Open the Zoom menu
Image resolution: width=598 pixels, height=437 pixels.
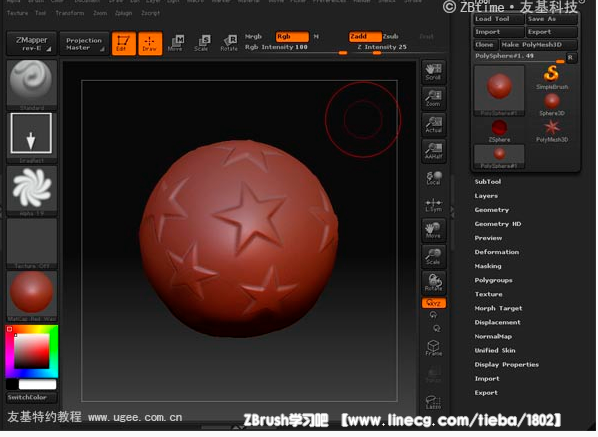point(100,13)
